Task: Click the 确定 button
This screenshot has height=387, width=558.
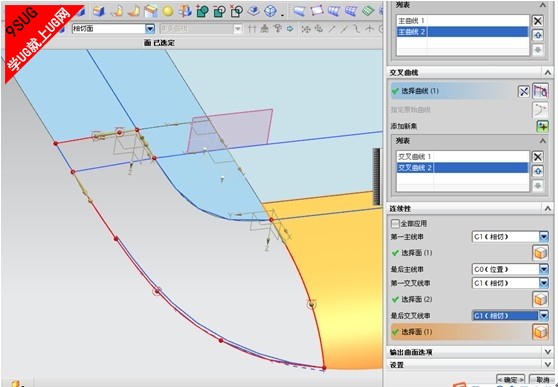Action: [x=510, y=380]
